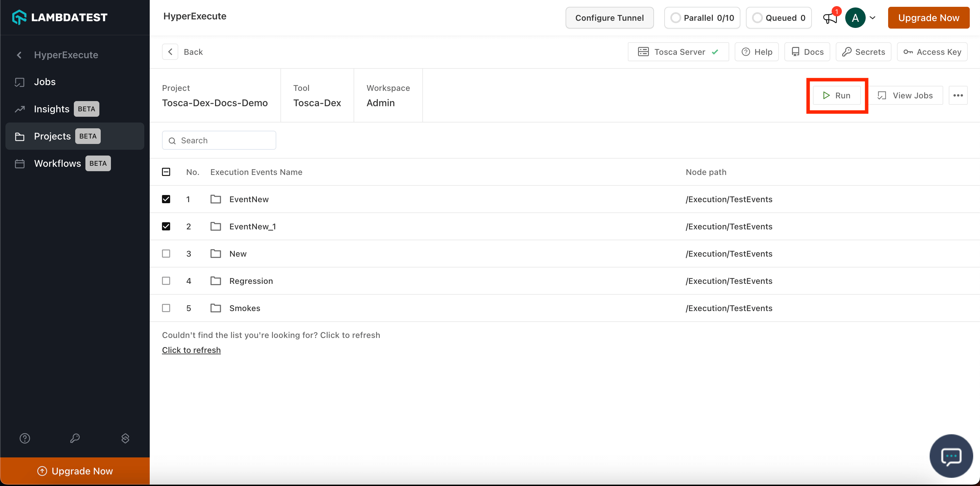This screenshot has width=980, height=486.
Task: Open Jobs in the sidebar
Action: pos(45,82)
